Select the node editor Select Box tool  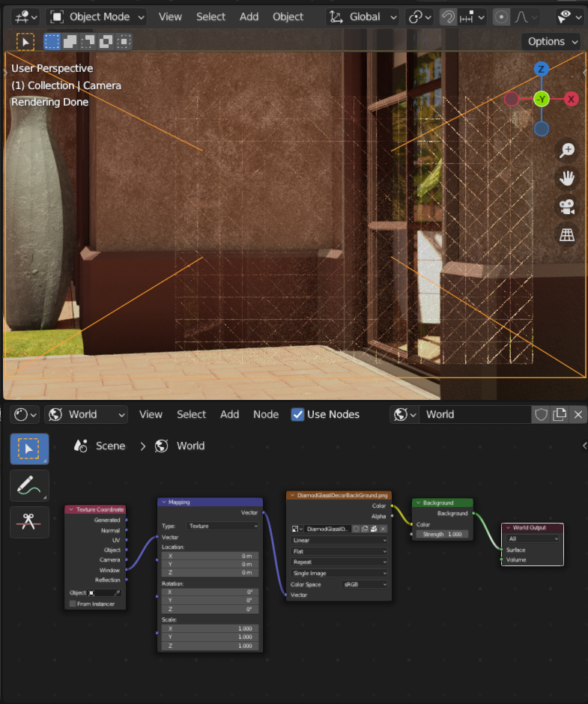click(29, 449)
